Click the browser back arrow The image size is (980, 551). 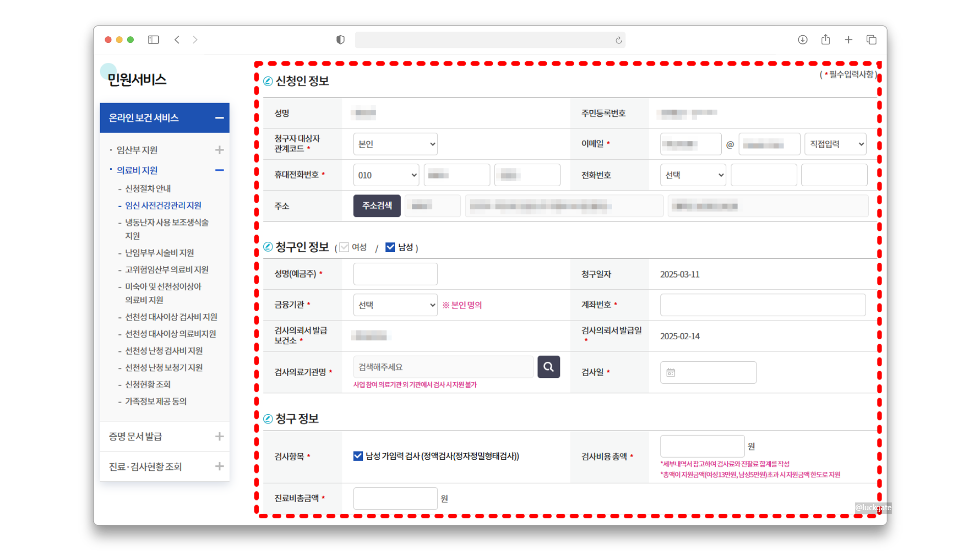tap(177, 40)
